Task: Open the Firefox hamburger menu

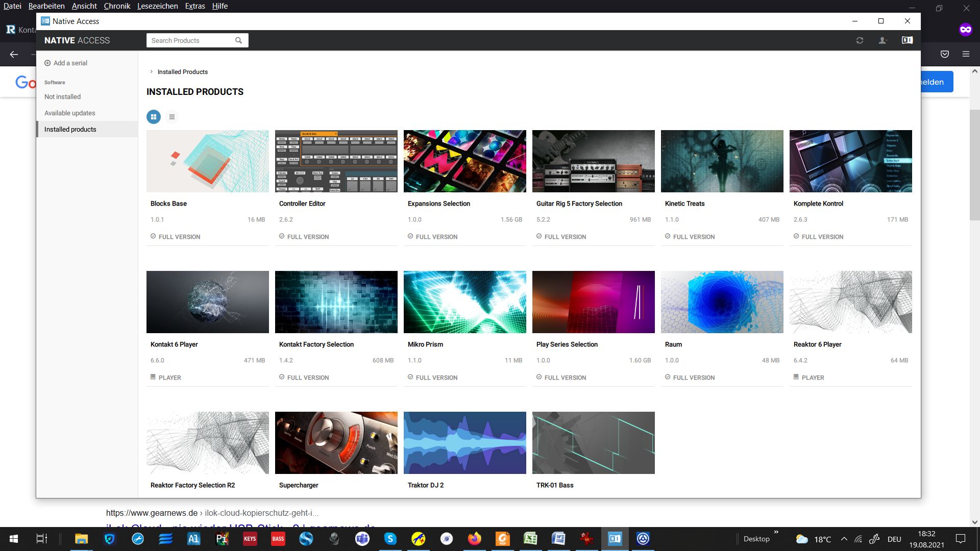Action: [x=966, y=54]
